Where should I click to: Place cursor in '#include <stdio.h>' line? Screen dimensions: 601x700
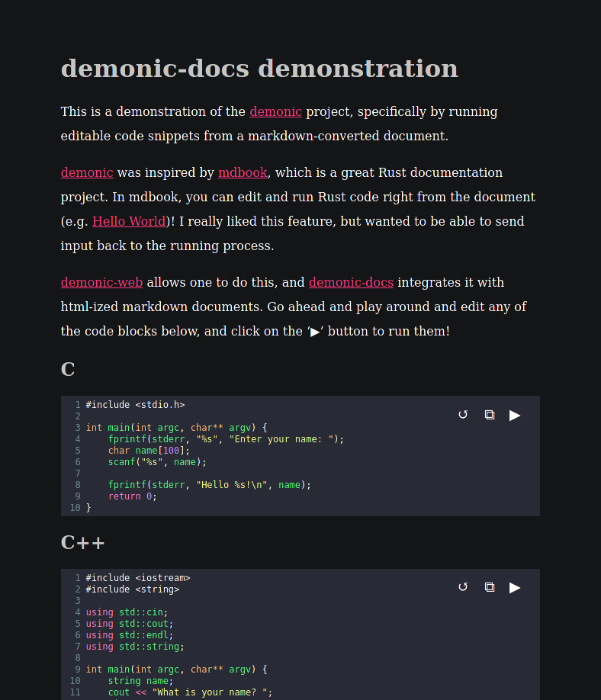tap(135, 405)
